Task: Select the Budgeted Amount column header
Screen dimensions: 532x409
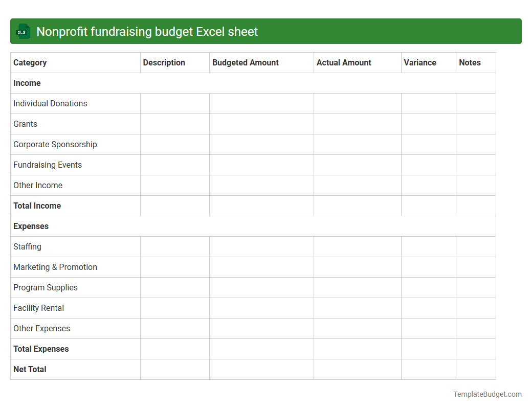Action: tap(245, 62)
